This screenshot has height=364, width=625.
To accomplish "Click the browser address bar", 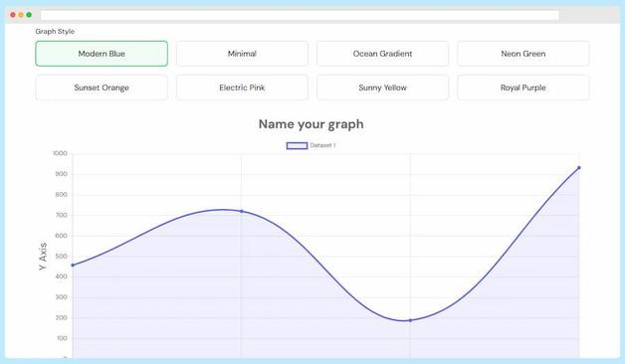I will [x=300, y=15].
